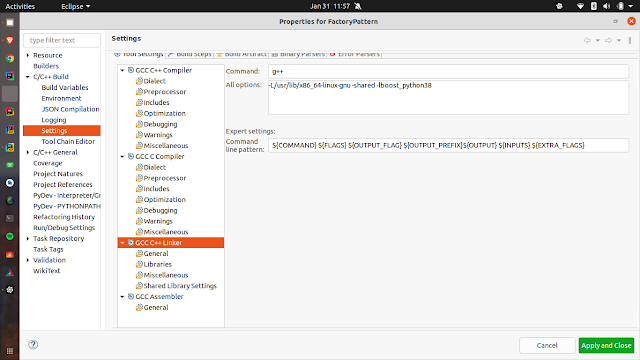This screenshot has height=360, width=640.
Task: Open the Build Variables page
Action: (65, 87)
